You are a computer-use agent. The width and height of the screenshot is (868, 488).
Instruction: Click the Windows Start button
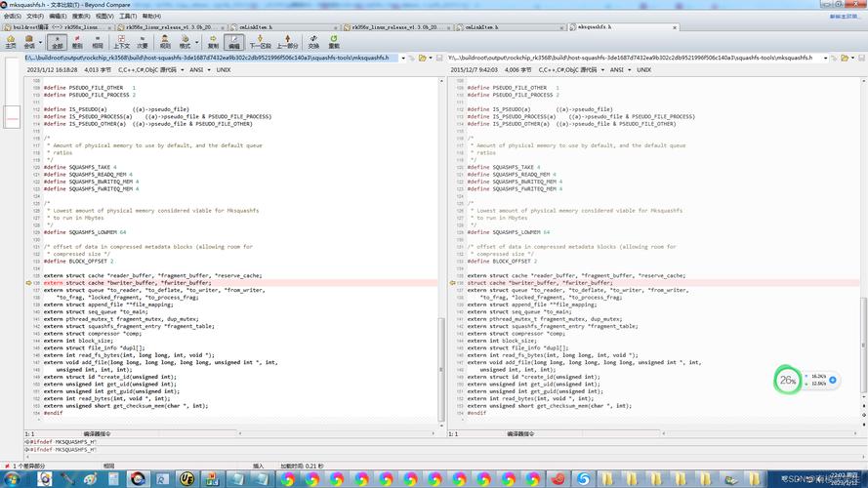click(x=11, y=478)
